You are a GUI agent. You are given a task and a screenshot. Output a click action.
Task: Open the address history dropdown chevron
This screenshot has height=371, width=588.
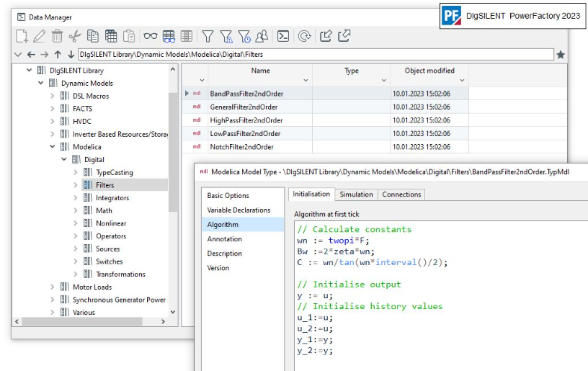click(17, 55)
